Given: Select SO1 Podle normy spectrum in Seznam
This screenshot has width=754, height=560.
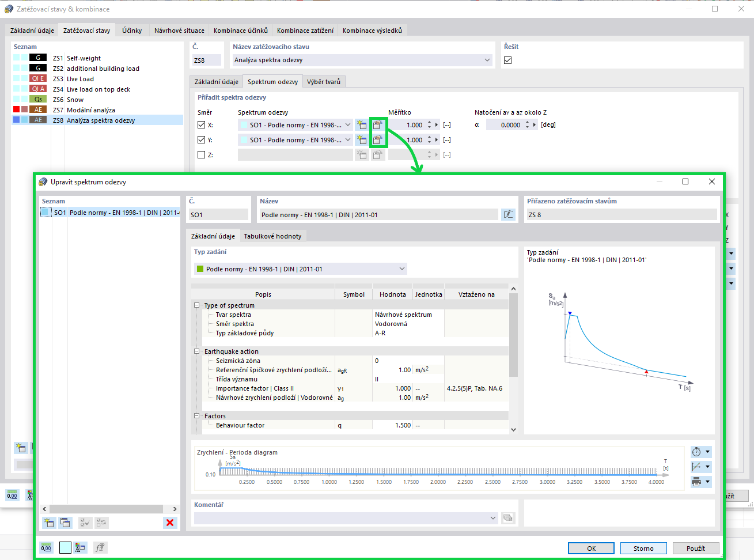Looking at the screenshot, I should click(110, 213).
